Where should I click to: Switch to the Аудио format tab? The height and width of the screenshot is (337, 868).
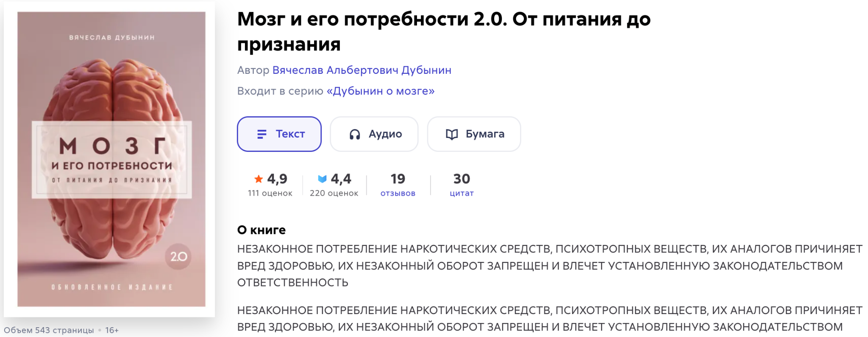click(x=374, y=134)
